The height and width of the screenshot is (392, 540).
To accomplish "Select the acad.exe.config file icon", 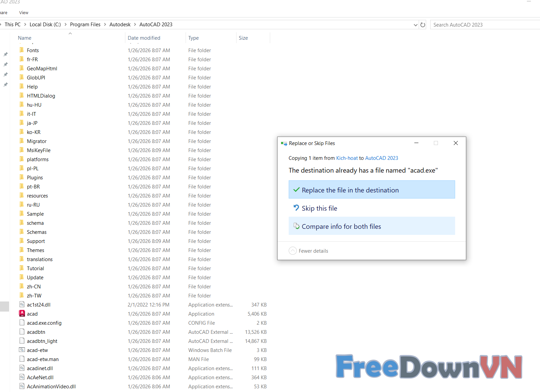I will (22, 323).
